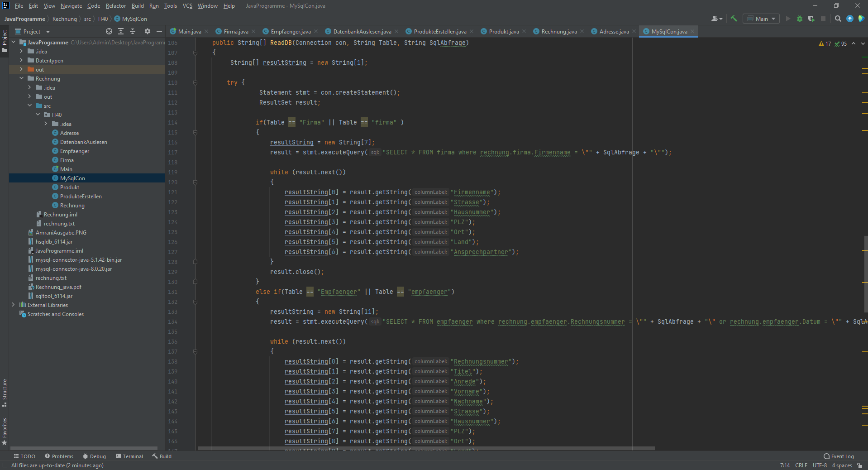The width and height of the screenshot is (868, 470).
Task: Run with coverage icon
Action: 811,19
